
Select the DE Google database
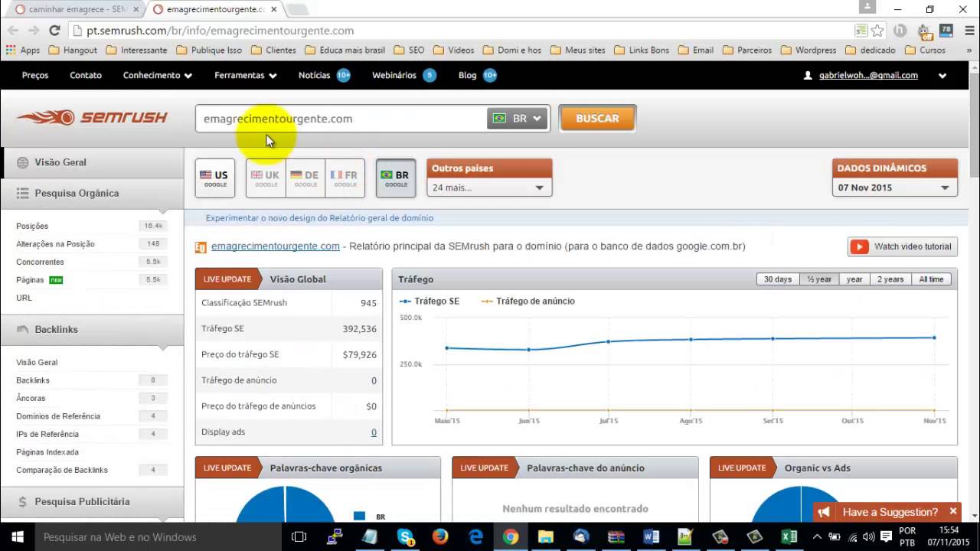(305, 178)
